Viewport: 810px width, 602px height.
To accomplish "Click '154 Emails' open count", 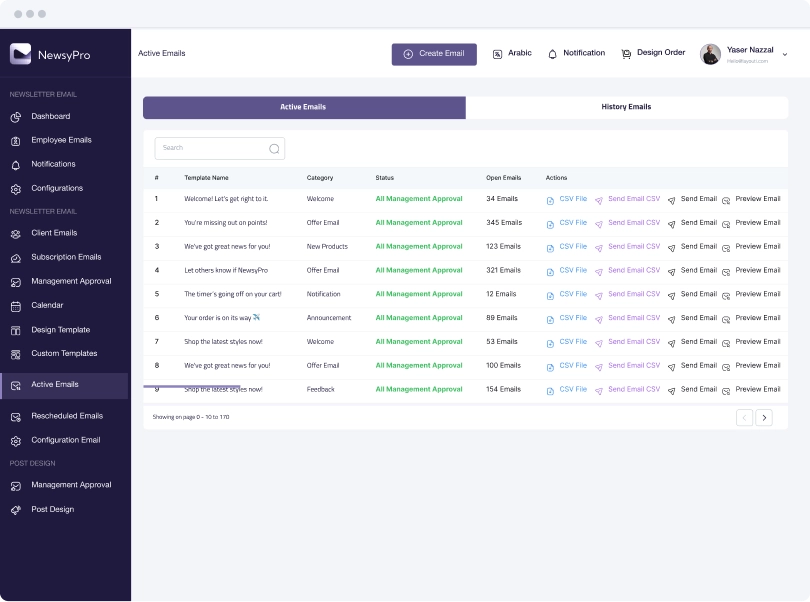I will (504, 389).
